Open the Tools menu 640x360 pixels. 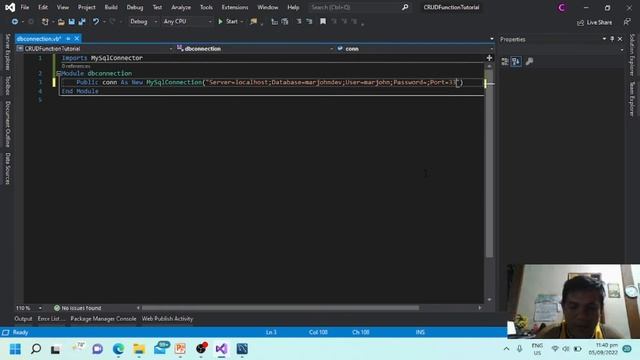coord(206,7)
